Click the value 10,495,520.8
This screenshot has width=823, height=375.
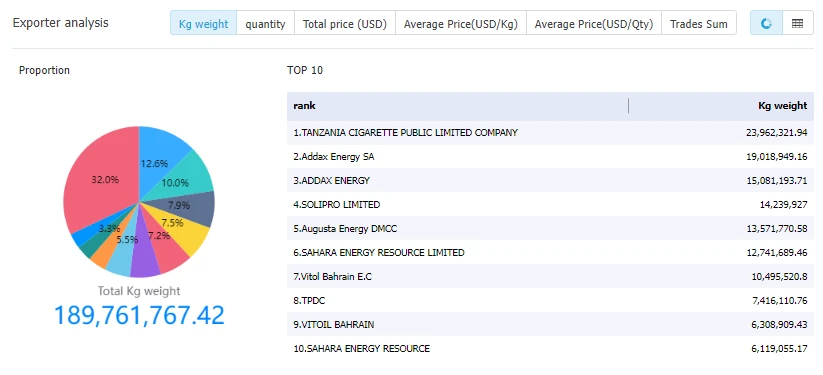click(x=779, y=277)
